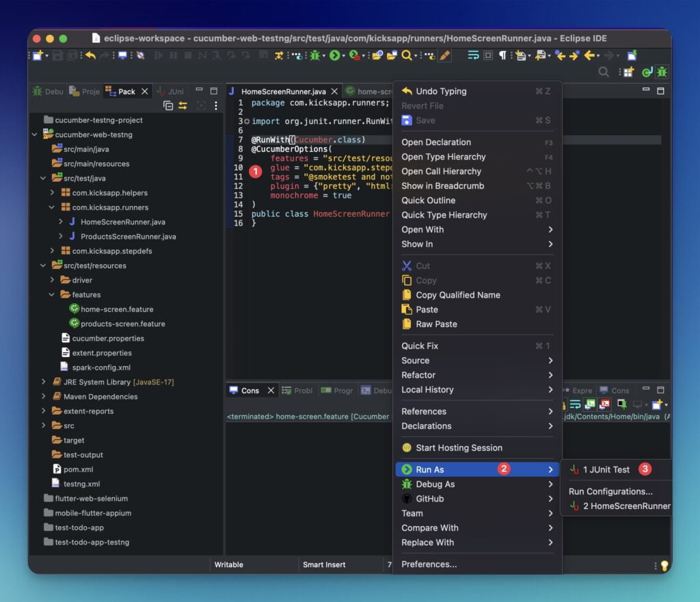700x602 pixels.
Task: Minimize the Package Explorer panel
Action: click(199, 90)
